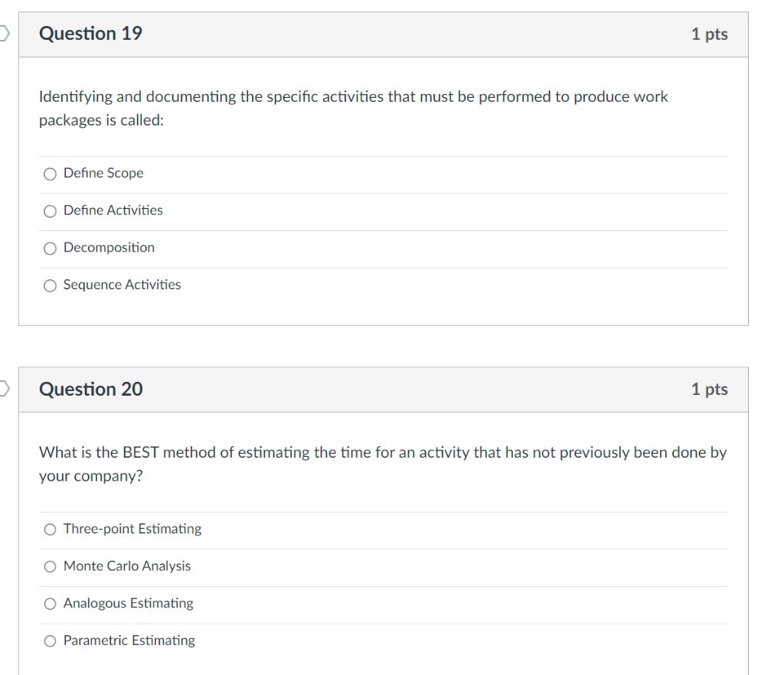784x675 pixels.
Task: Click the Monte Carlo Analysis answer text
Action: pos(127,566)
